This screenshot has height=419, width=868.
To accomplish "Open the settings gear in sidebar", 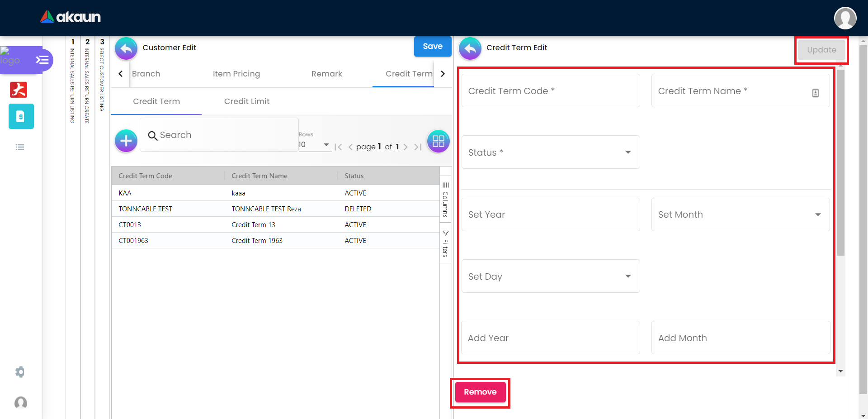I will pyautogui.click(x=20, y=372).
